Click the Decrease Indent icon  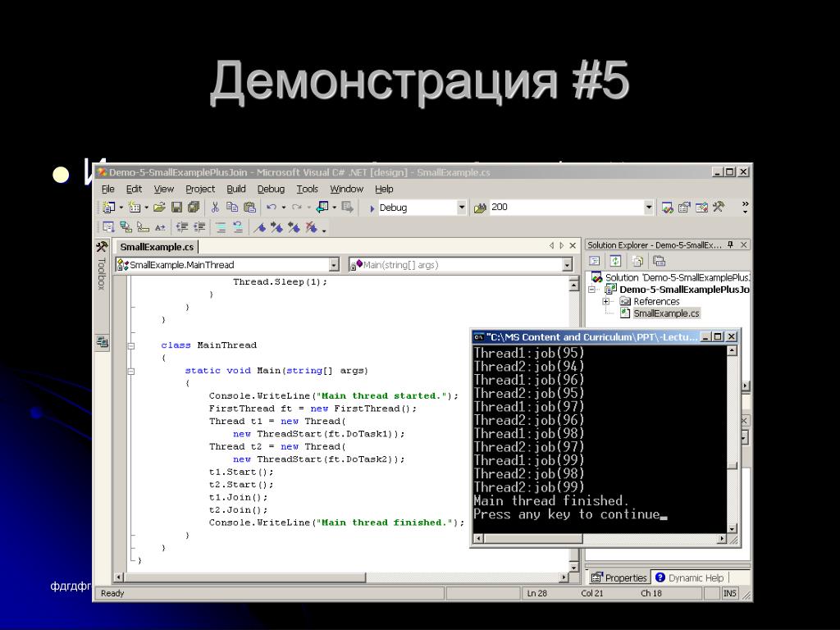[x=182, y=227]
